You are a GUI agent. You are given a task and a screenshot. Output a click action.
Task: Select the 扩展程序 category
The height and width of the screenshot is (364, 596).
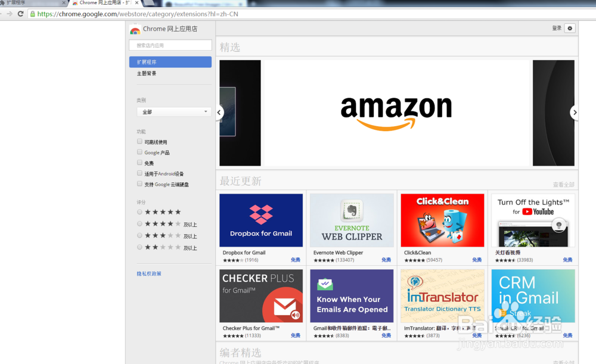[170, 62]
